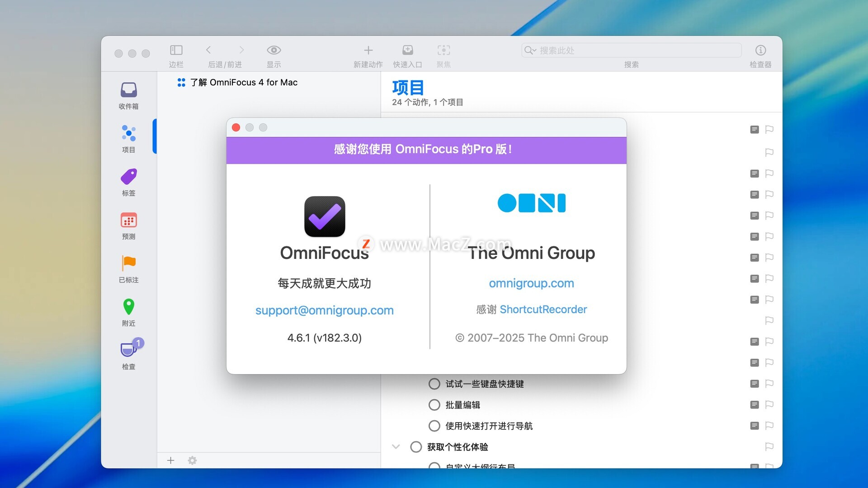This screenshot has width=868, height=488.
Task: Complete the 使用快速打开进行导航 action
Action: (x=434, y=426)
